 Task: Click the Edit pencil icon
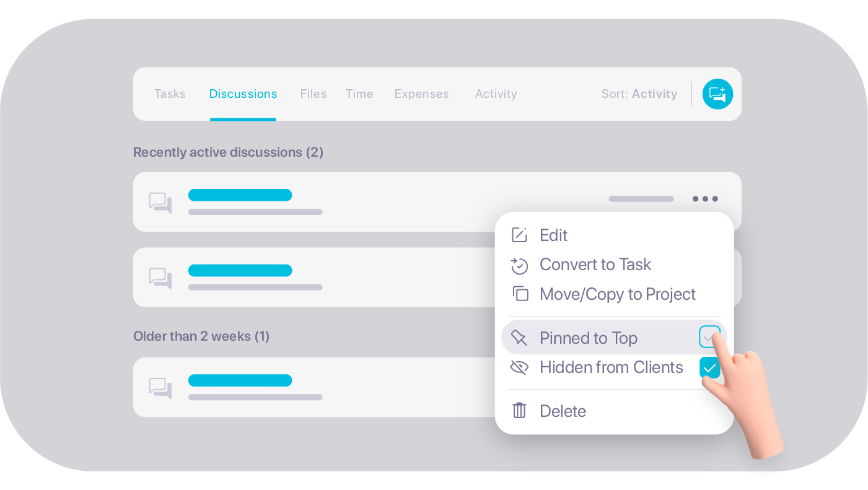(519, 235)
